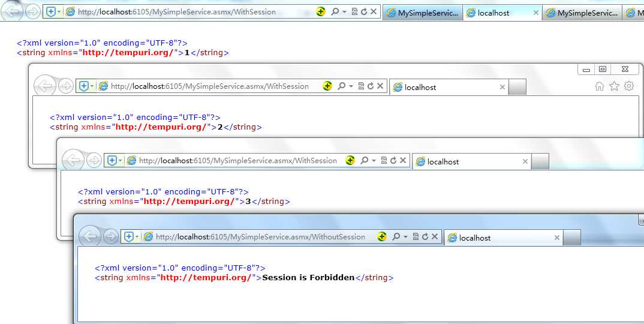644x324 pixels.
Task: Expand search dropdown arrow in result 2 window
Action: [351, 86]
